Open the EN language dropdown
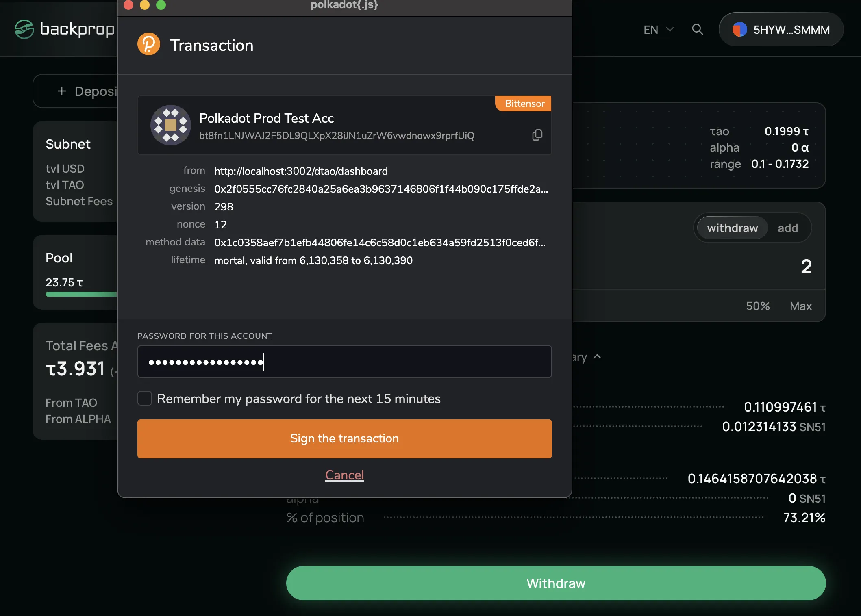 [x=659, y=30]
